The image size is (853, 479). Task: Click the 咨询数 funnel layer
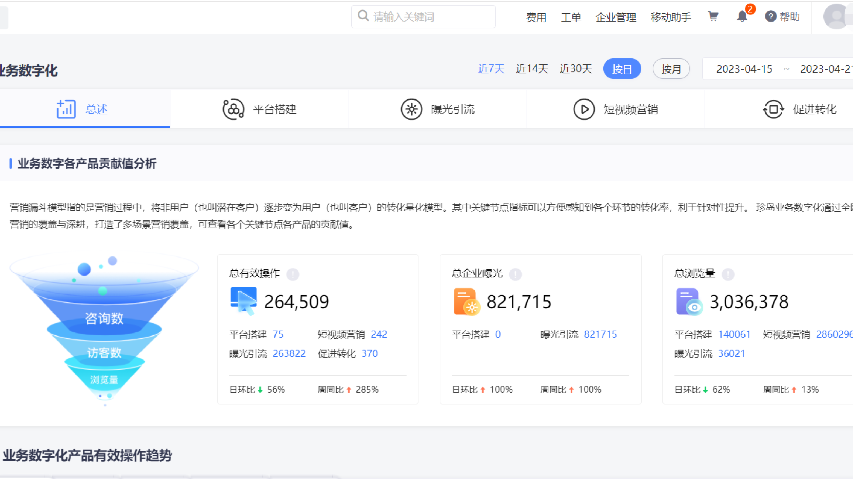104,318
